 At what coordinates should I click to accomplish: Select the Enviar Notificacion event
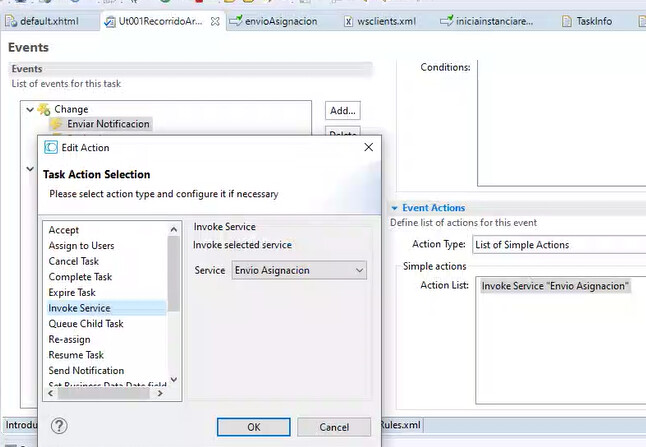point(108,124)
